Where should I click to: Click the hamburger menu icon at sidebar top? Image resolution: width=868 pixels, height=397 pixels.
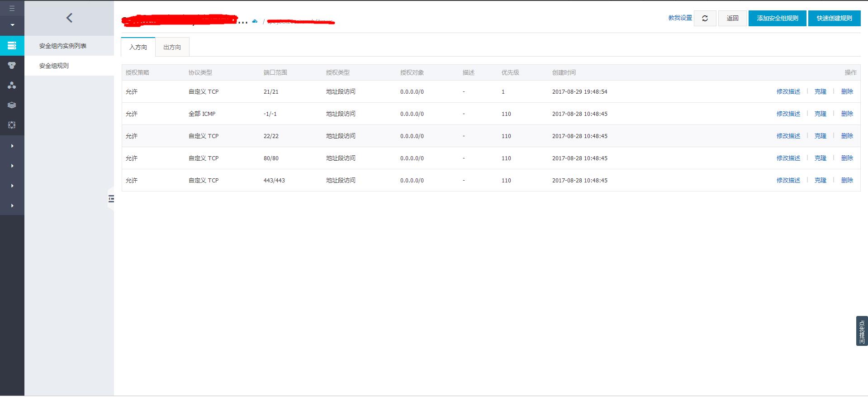(12, 8)
